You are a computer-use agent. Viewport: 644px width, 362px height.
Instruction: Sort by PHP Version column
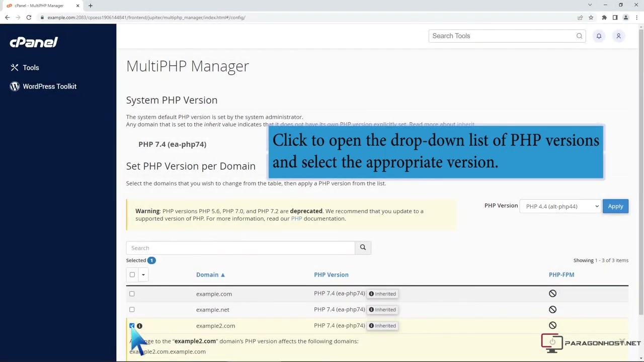click(331, 275)
